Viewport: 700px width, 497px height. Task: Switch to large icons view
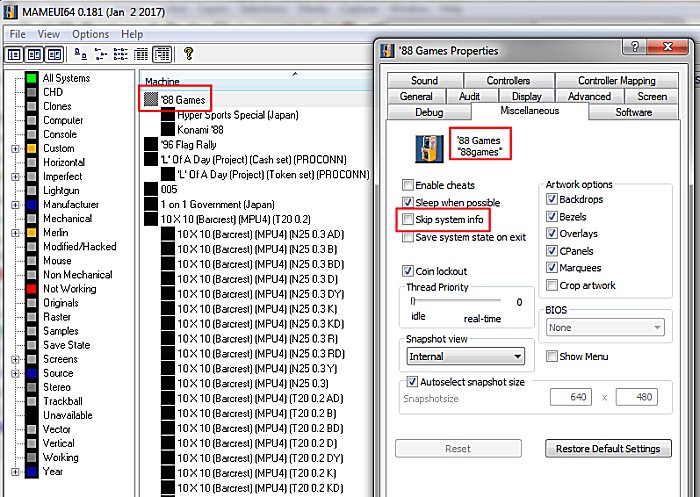[80, 54]
